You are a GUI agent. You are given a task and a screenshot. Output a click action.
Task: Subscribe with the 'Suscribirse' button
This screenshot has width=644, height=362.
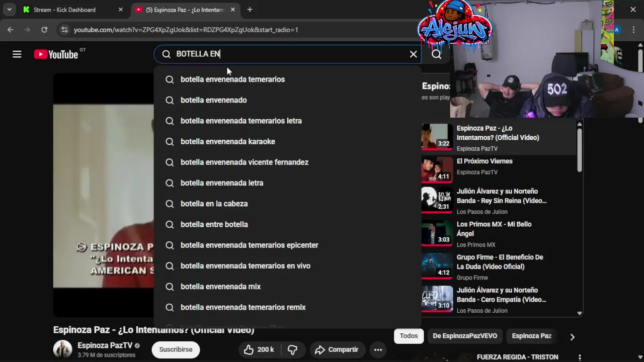pos(176,349)
